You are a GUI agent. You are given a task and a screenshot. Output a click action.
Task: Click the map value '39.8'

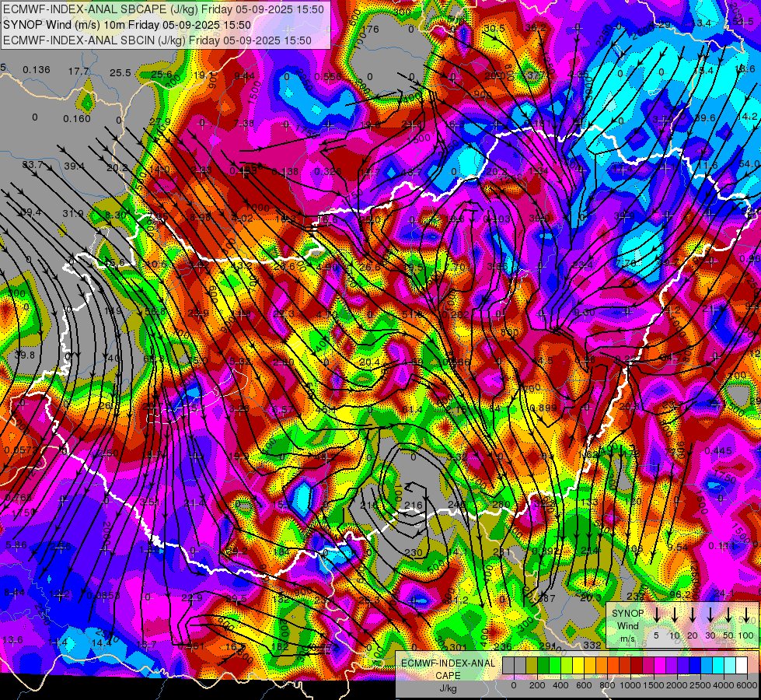[x=24, y=355]
